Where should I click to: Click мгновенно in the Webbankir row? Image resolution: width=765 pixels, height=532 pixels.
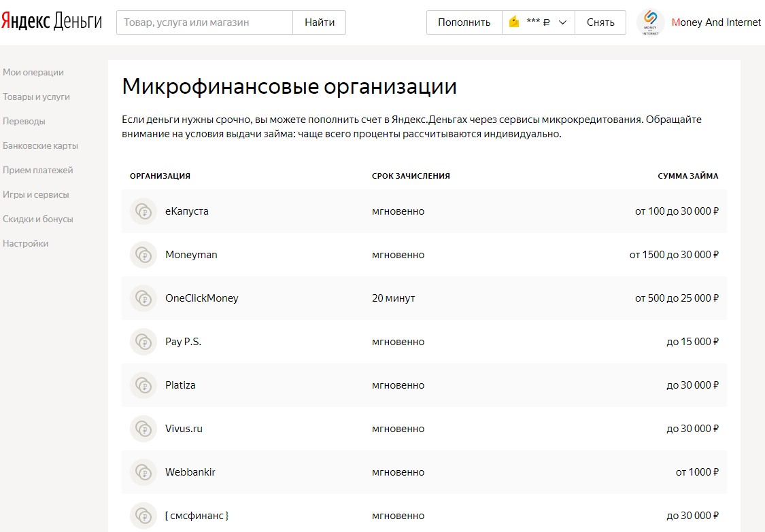[x=398, y=472]
